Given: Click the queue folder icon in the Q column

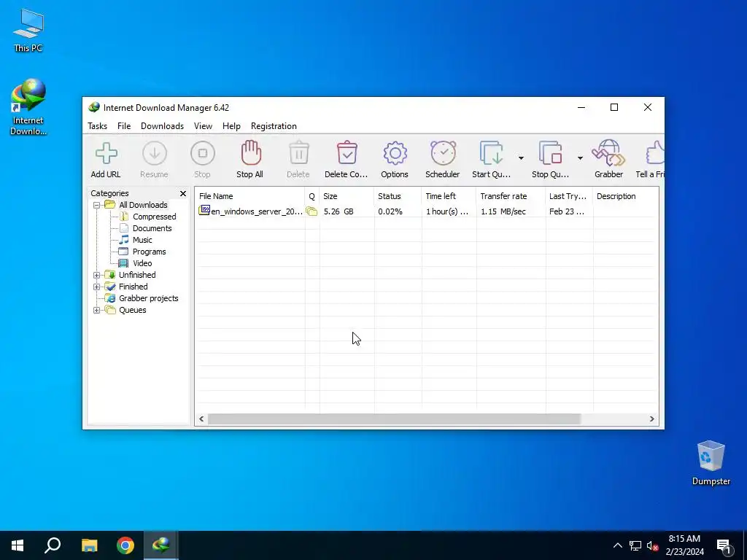Looking at the screenshot, I should click(311, 211).
